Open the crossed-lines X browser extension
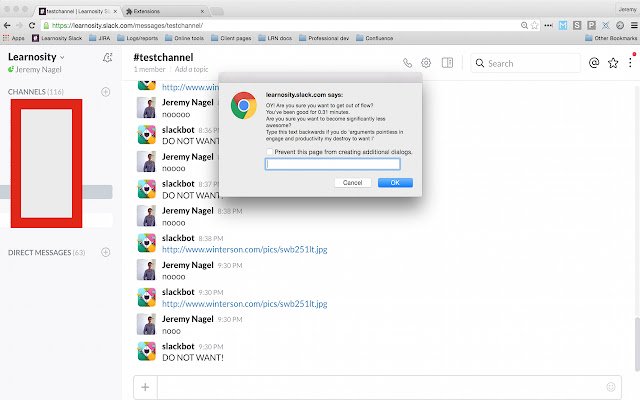 point(606,25)
